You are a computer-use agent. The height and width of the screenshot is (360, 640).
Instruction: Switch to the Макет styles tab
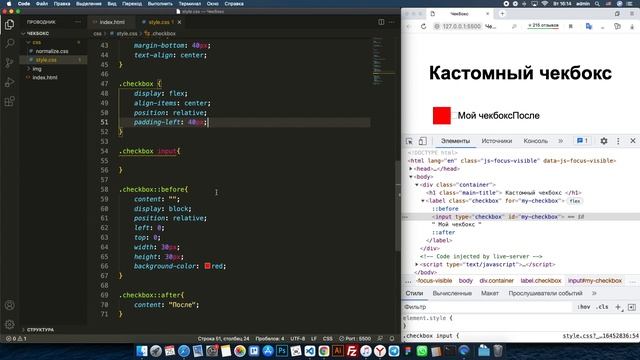click(490, 293)
